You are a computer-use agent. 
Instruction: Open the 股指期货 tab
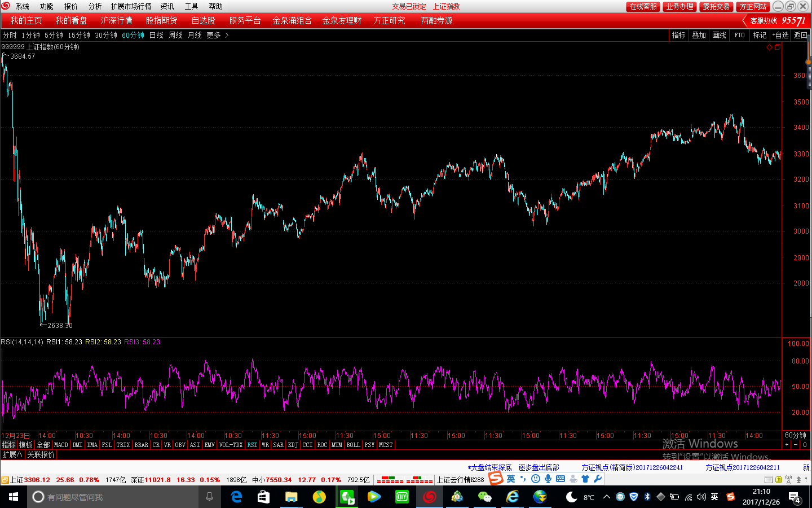(x=161, y=20)
